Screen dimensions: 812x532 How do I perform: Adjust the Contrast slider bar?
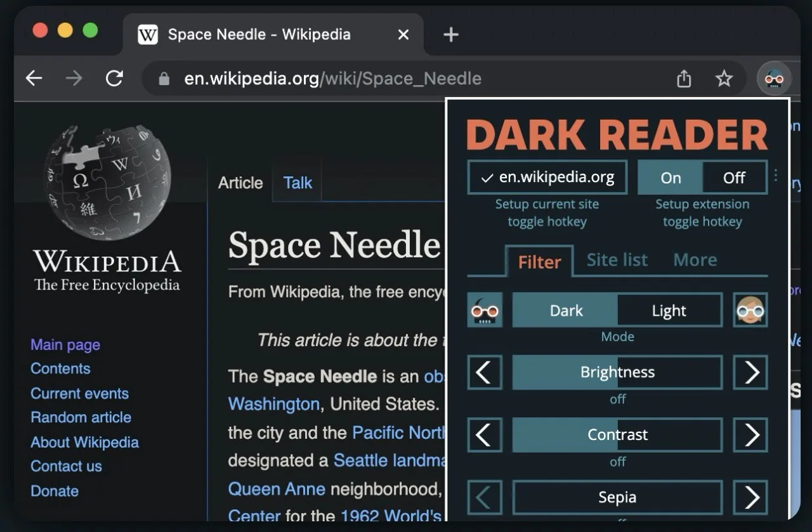point(617,435)
